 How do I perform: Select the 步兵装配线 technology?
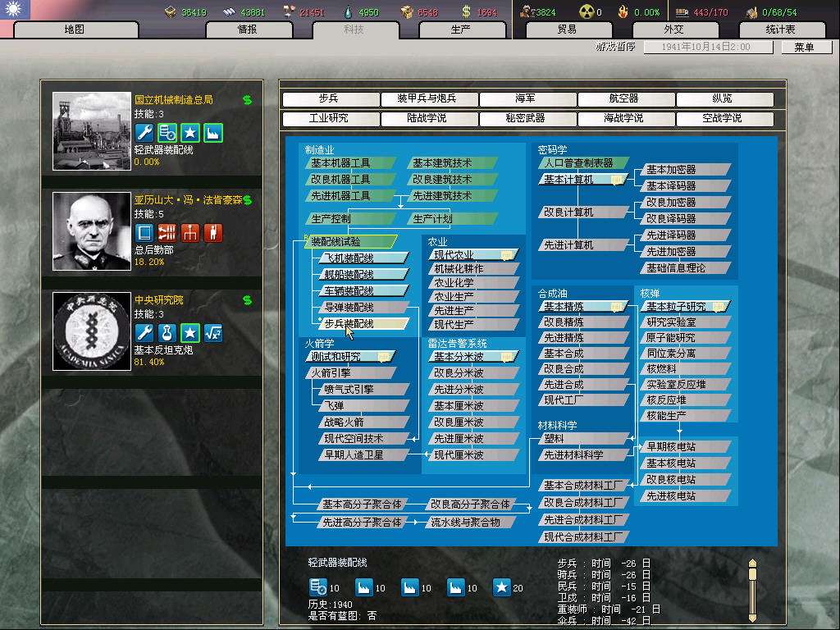[363, 323]
